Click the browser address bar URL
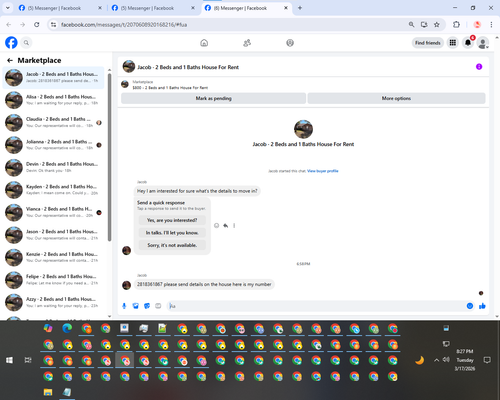Screen dimensions: 500x400 pyautogui.click(x=124, y=25)
